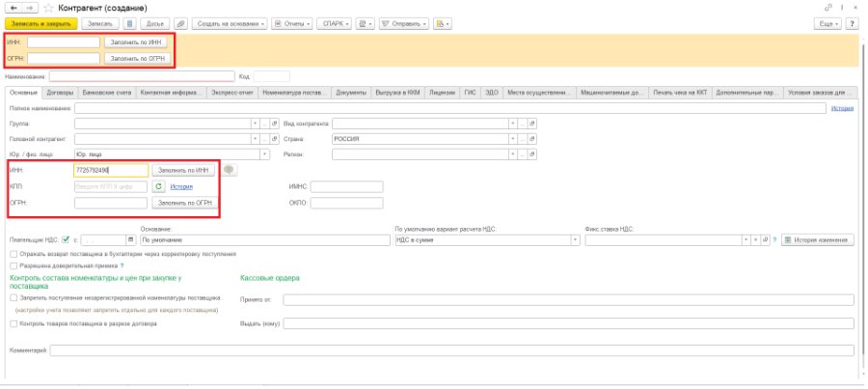
Task: Click the Комментарий input field
Action: [451, 350]
